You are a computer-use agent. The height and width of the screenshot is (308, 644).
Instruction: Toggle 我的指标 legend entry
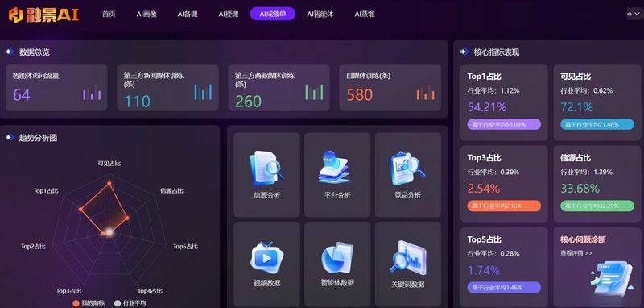click(x=89, y=303)
